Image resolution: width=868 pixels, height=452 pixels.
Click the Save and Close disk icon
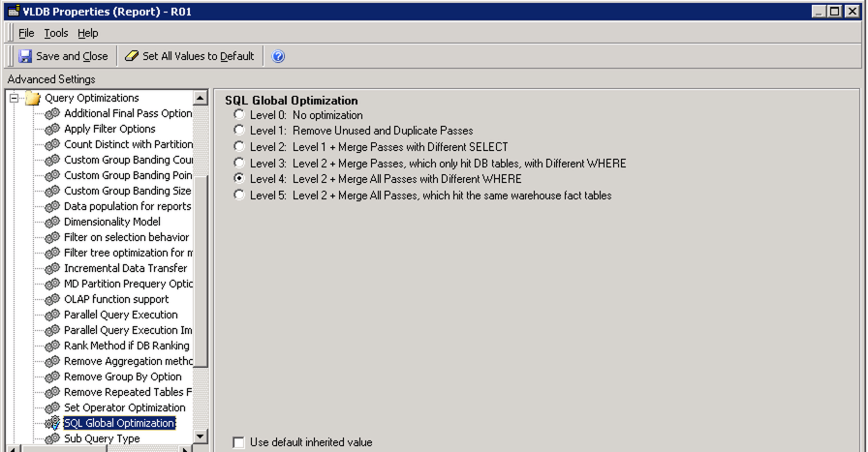tap(25, 56)
